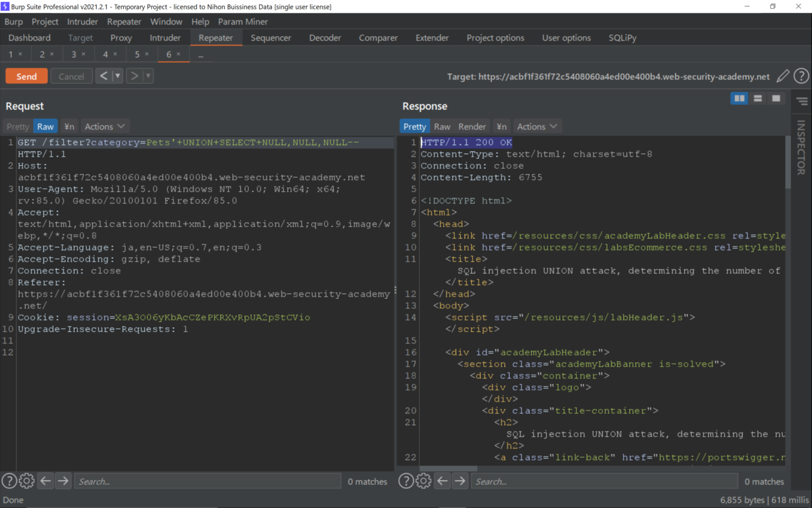This screenshot has width=812, height=508.
Task: Switch to top-bottom stacked layout
Action: point(758,99)
